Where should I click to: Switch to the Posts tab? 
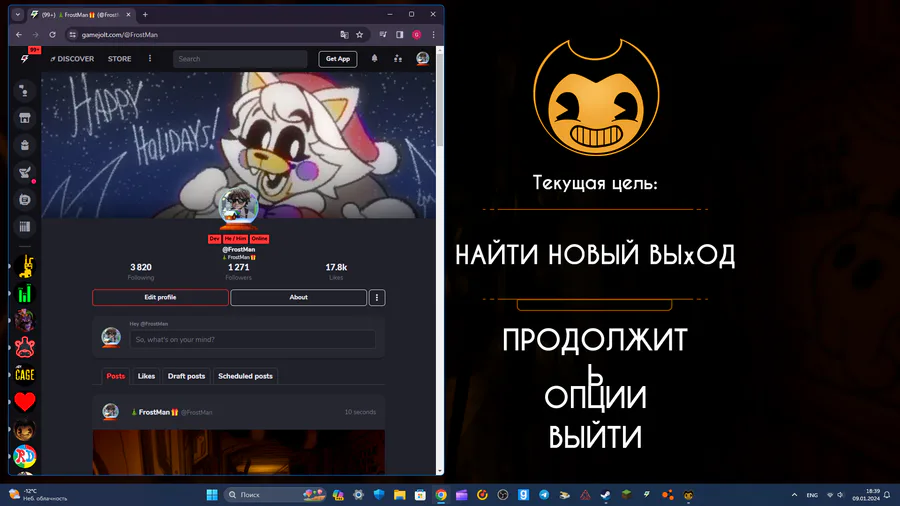(x=115, y=376)
